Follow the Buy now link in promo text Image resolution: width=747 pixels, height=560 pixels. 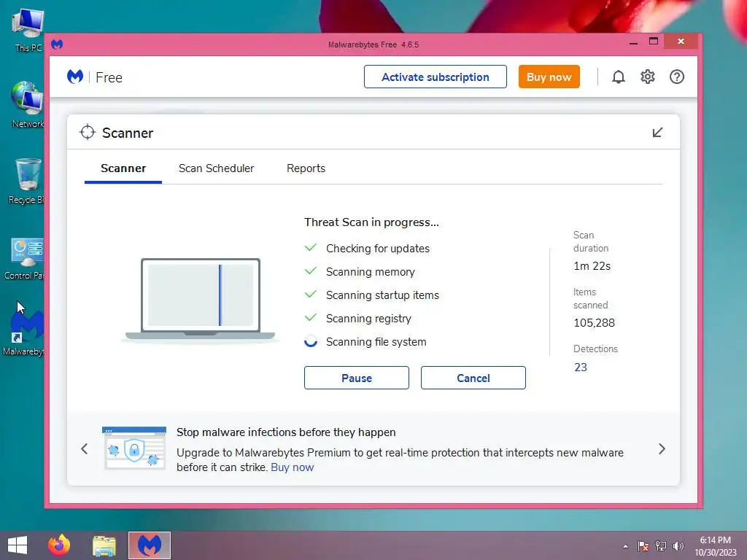click(292, 467)
